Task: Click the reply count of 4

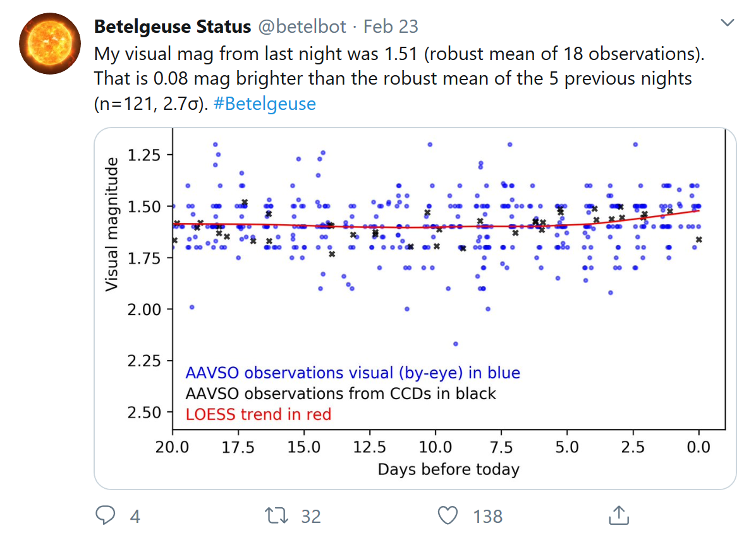Action: (135, 517)
